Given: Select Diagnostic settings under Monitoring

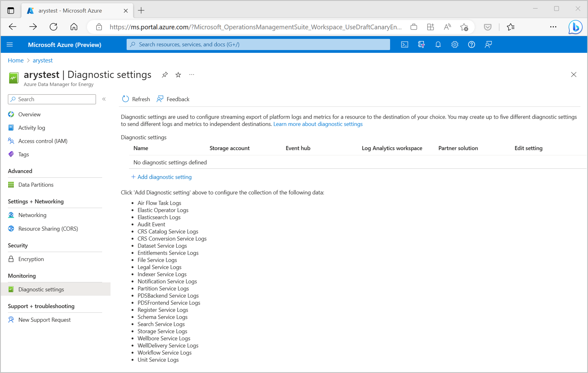Looking at the screenshot, I should [41, 289].
